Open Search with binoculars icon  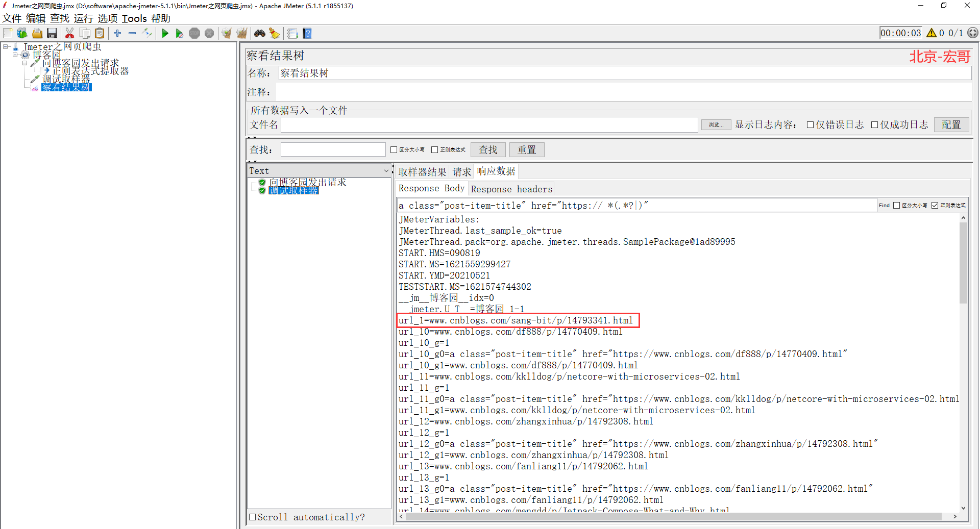coord(260,33)
